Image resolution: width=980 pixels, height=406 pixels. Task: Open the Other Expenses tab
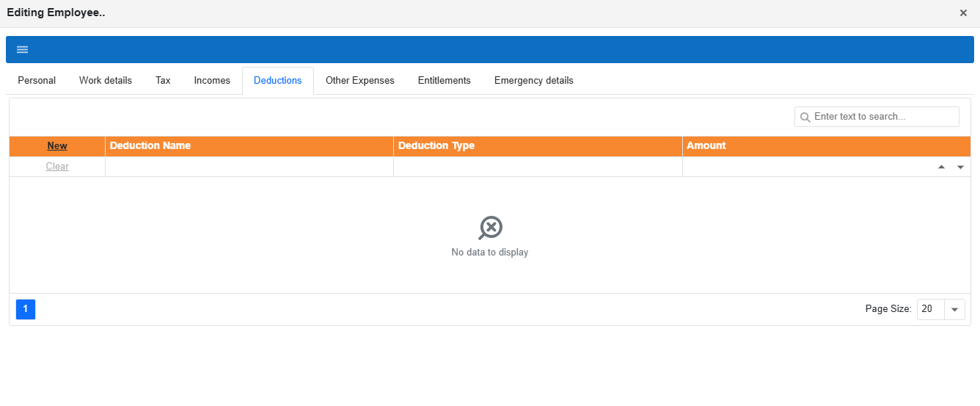point(360,81)
